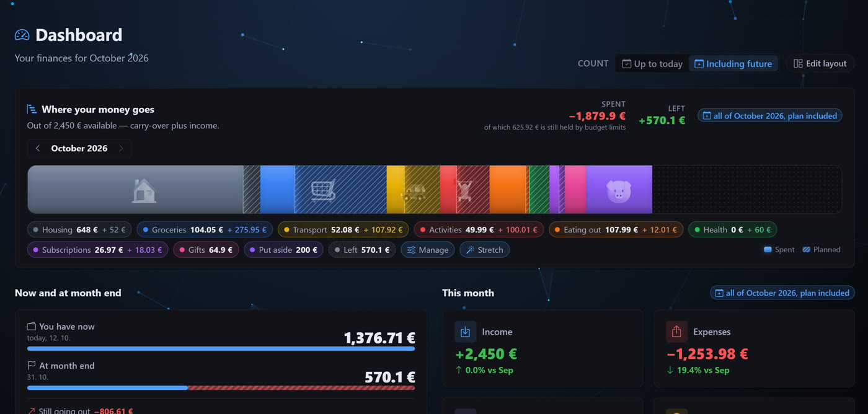
Task: Click the Dashboard gauge icon
Action: 22,35
